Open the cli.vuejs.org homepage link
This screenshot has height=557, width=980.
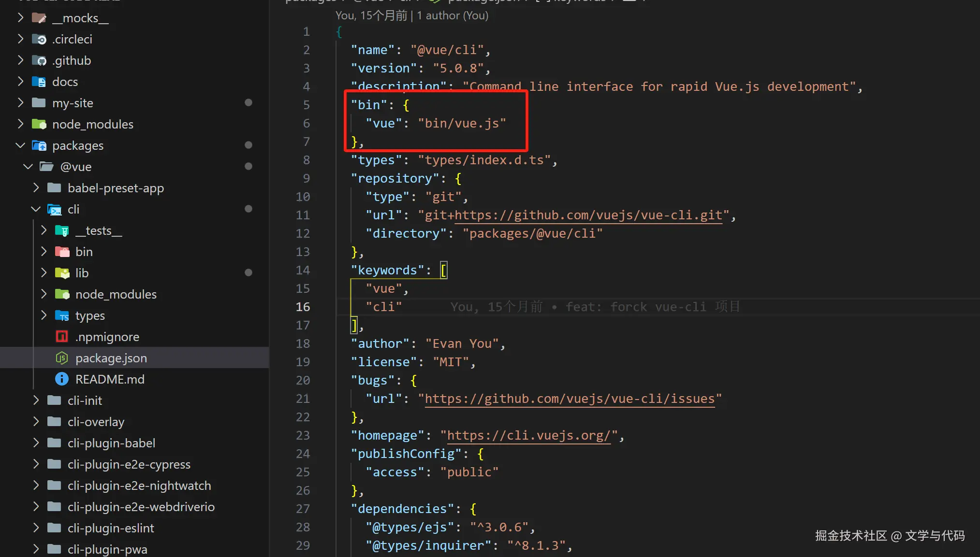[528, 435]
